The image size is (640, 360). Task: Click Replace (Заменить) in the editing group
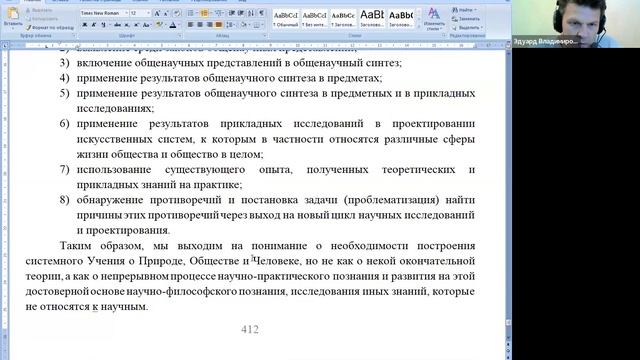[466, 19]
